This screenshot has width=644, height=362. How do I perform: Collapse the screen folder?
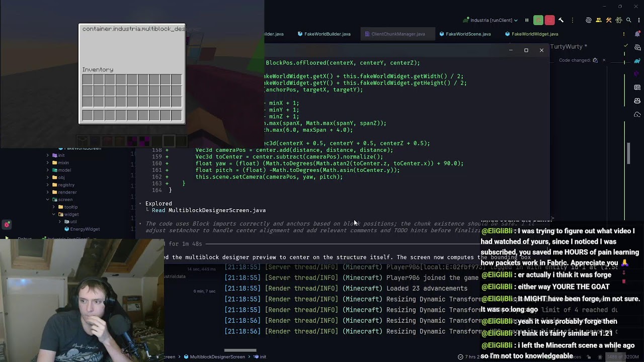(48, 200)
